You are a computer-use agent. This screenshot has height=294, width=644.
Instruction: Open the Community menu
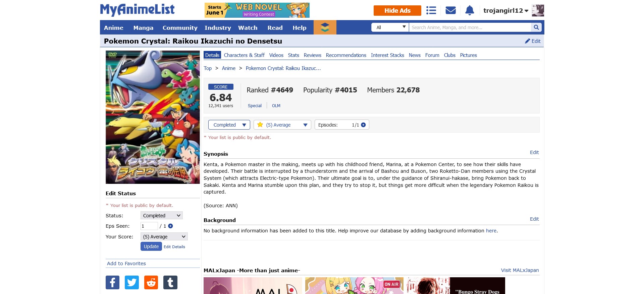(x=180, y=28)
